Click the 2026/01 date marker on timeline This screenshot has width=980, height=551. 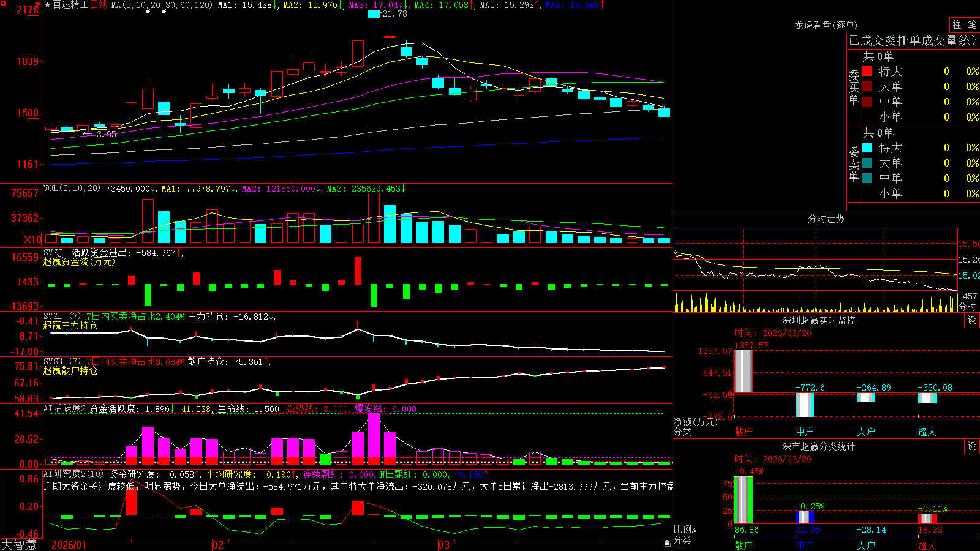pyautogui.click(x=69, y=545)
